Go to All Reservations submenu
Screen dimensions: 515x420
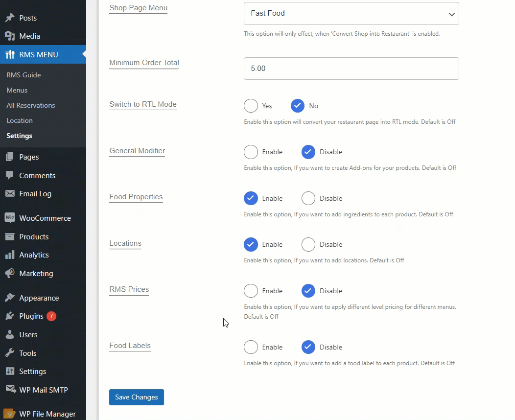coord(31,105)
